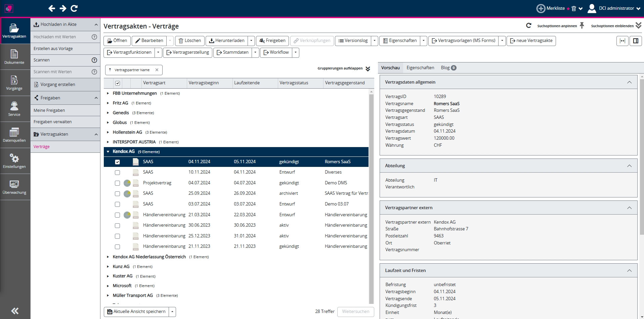Check the box for Projektvertrag Demo DMS row
644x319 pixels.
click(x=117, y=183)
